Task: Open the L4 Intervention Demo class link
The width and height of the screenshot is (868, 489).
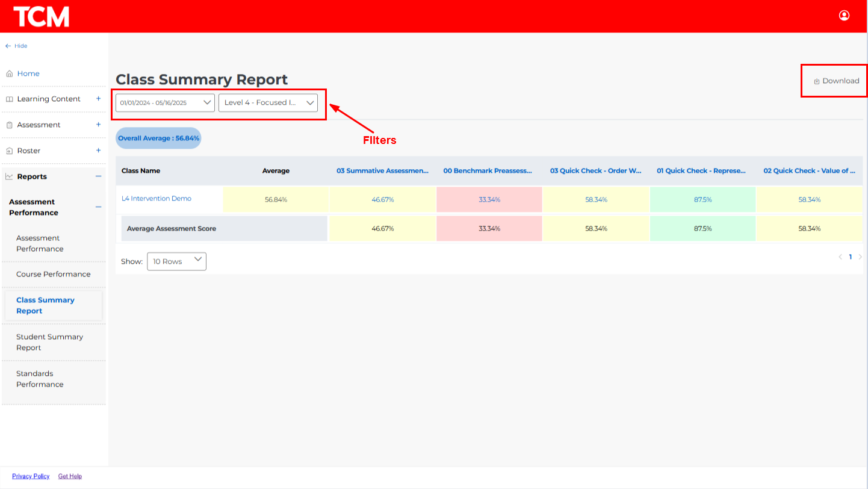Action: point(157,199)
